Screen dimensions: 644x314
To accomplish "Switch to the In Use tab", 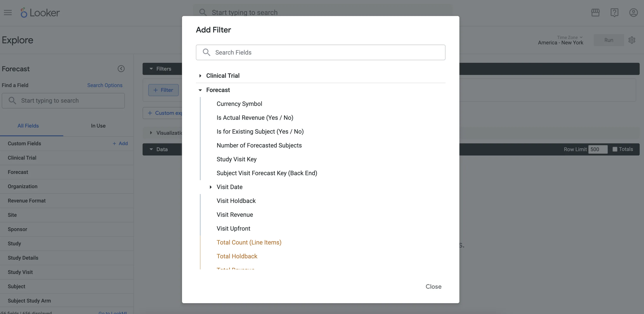I will point(98,126).
